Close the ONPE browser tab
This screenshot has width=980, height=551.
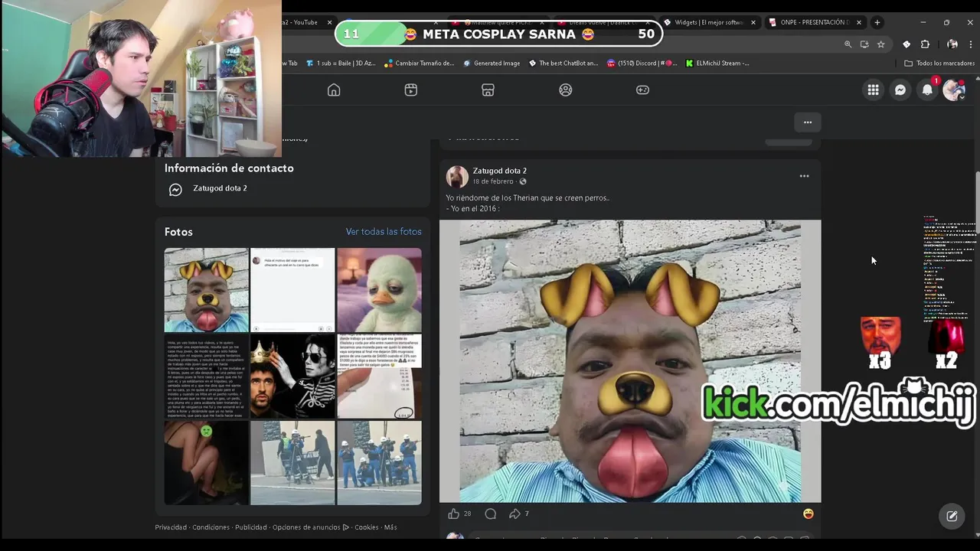pos(859,22)
